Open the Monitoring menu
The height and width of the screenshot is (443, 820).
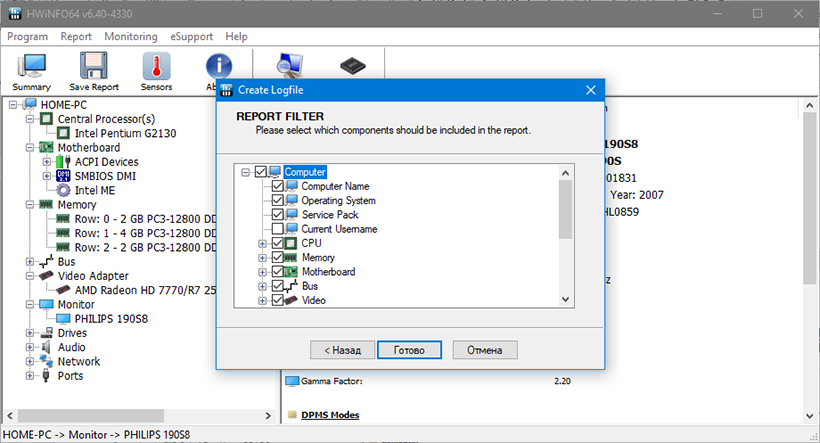[x=131, y=37]
